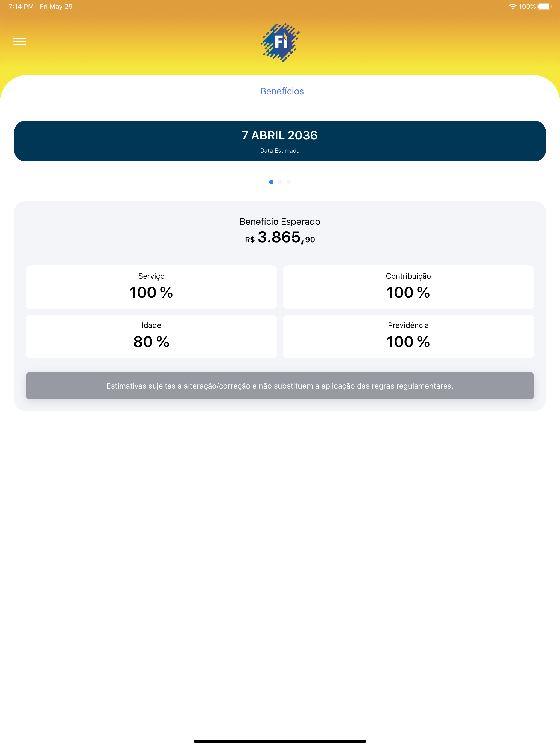The width and height of the screenshot is (560, 747).
Task: Tap the Data Estimada label
Action: pos(280,151)
